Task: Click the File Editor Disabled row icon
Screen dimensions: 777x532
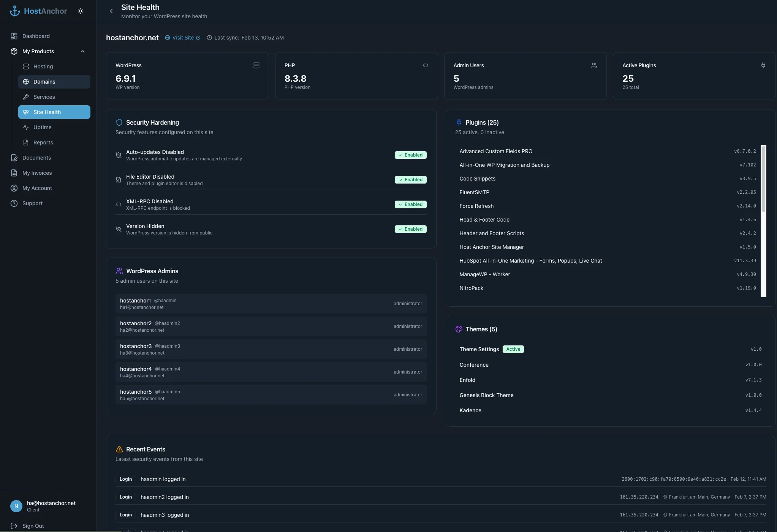Action: click(119, 180)
